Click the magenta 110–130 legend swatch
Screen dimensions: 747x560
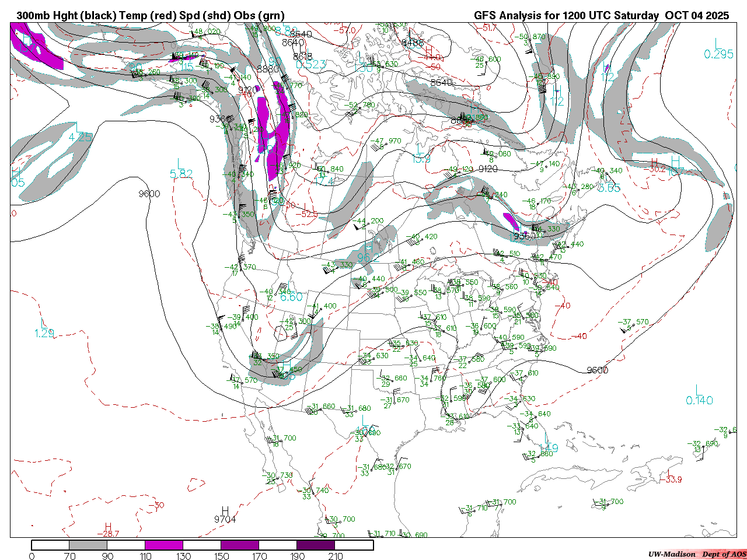164,545
